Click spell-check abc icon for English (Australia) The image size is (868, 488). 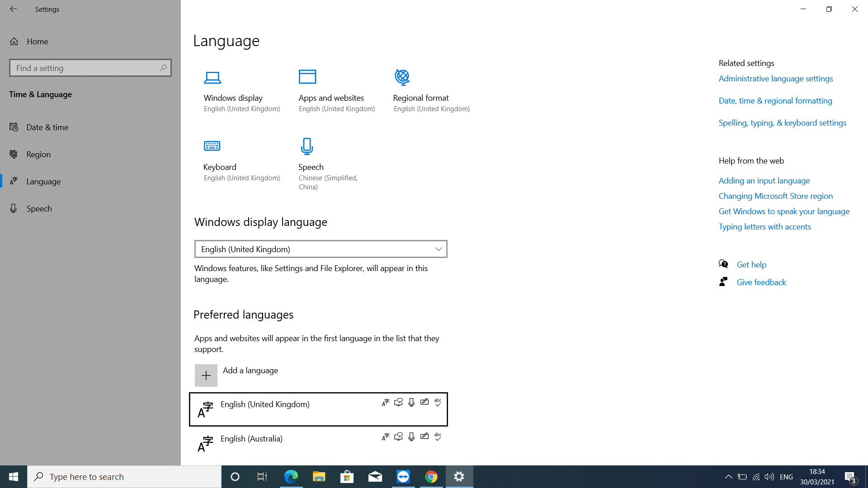point(438,436)
